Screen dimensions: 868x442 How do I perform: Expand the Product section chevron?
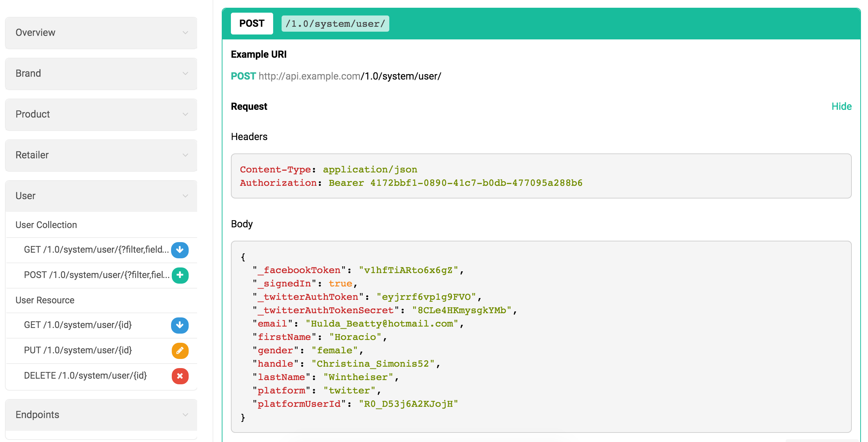tap(185, 114)
